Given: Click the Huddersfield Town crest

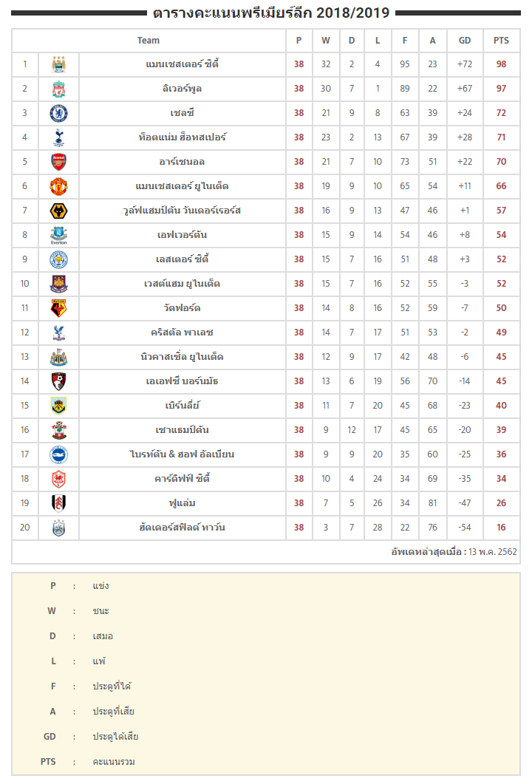Looking at the screenshot, I should (58, 528).
